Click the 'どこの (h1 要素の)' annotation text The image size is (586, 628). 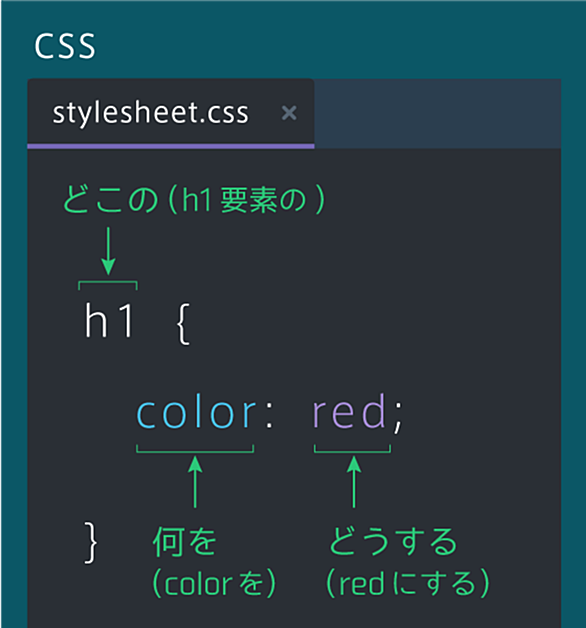click(x=193, y=199)
